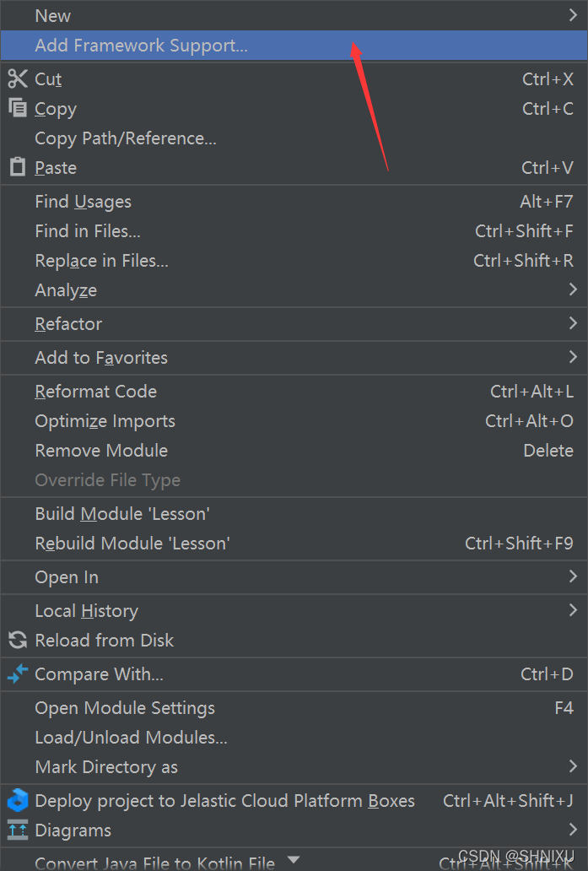Screen dimensions: 588x871
Task: Click the Diagrams icon
Action: click(x=17, y=830)
